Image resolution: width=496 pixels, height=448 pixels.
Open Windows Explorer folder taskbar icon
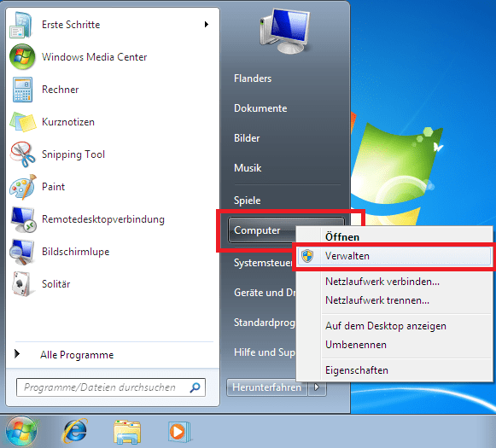pyautogui.click(x=127, y=432)
